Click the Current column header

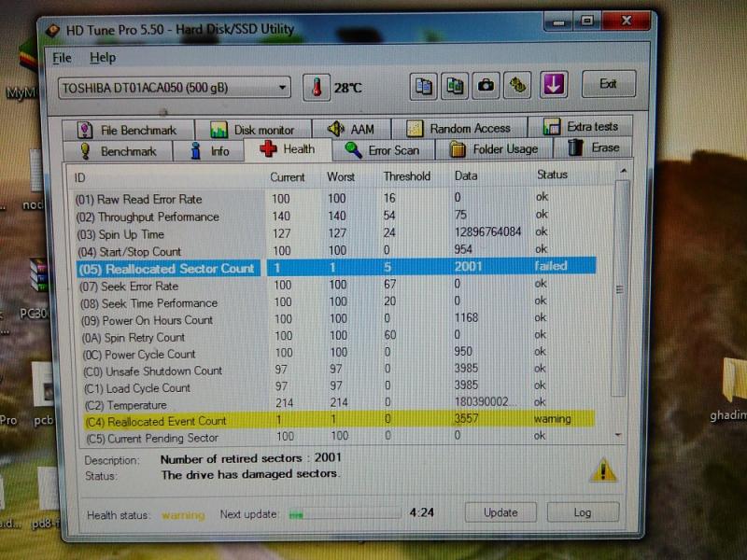coord(287,177)
